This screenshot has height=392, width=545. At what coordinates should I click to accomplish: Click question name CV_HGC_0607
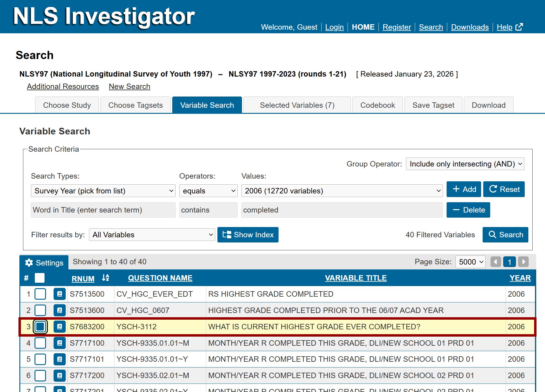143,310
